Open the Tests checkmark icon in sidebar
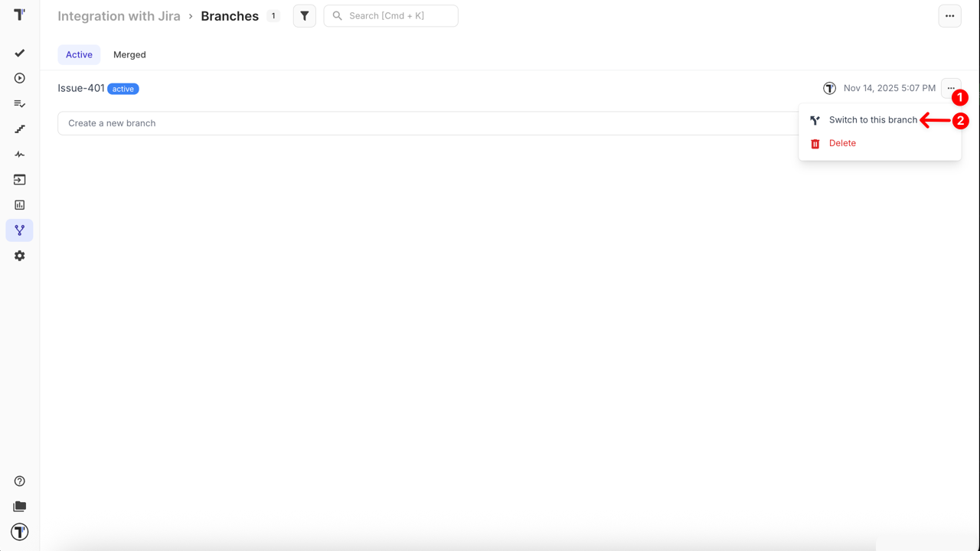 [x=20, y=53]
